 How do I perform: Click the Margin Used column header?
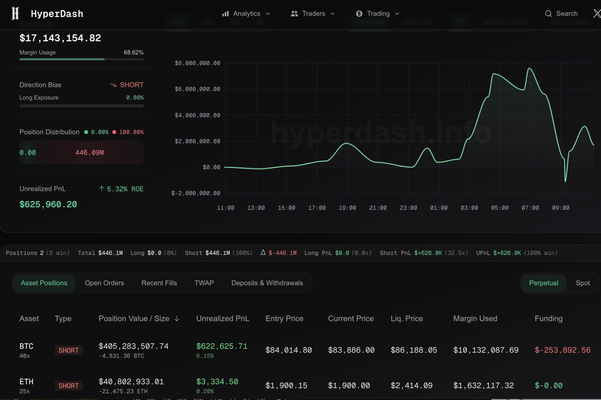[475, 318]
